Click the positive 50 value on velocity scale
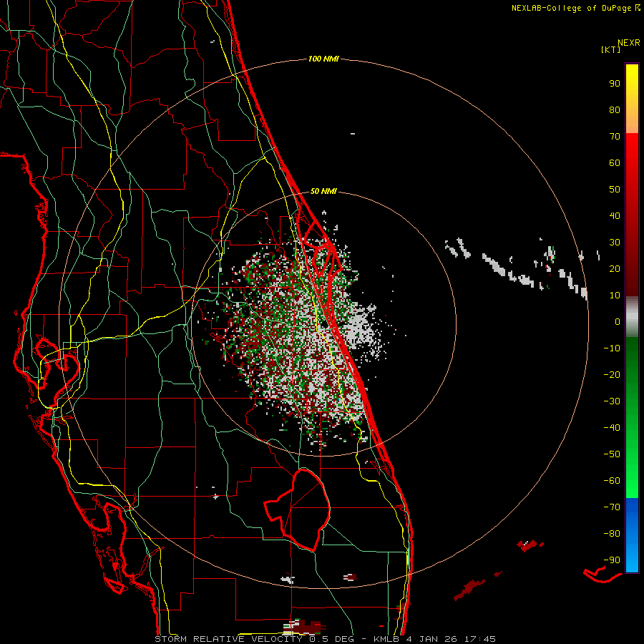This screenshot has width=644, height=644. [615, 190]
